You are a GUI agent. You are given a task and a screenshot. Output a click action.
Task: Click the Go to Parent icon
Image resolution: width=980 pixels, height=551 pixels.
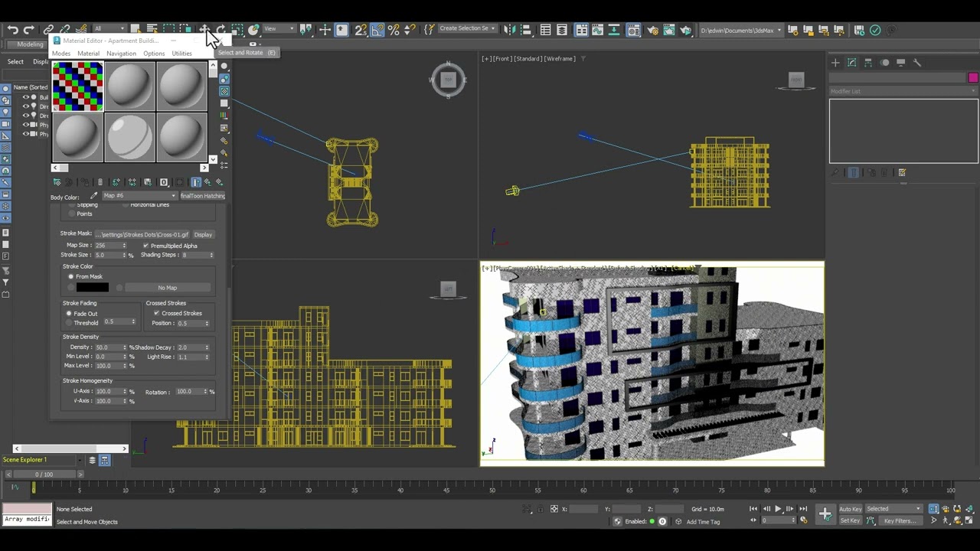[x=207, y=182]
